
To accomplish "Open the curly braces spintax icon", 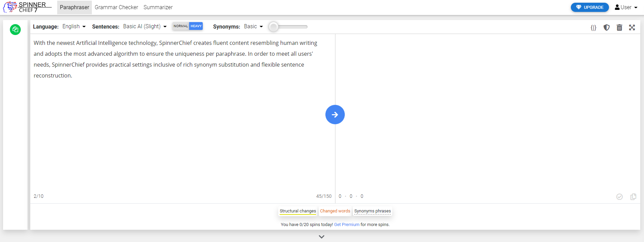I will (x=593, y=28).
